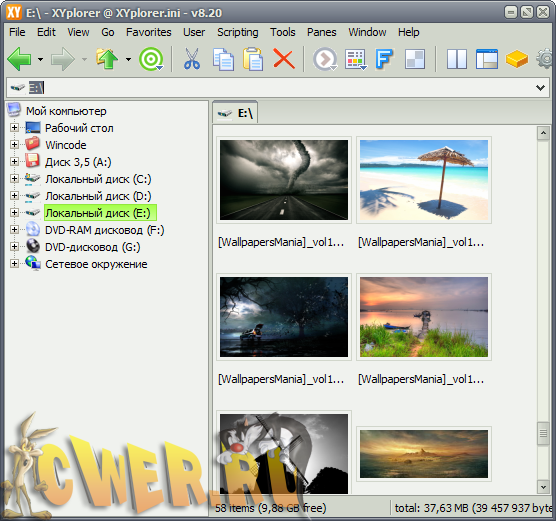Open dropdown arrow next to Back button
This screenshot has width=556, height=521.
[40, 60]
